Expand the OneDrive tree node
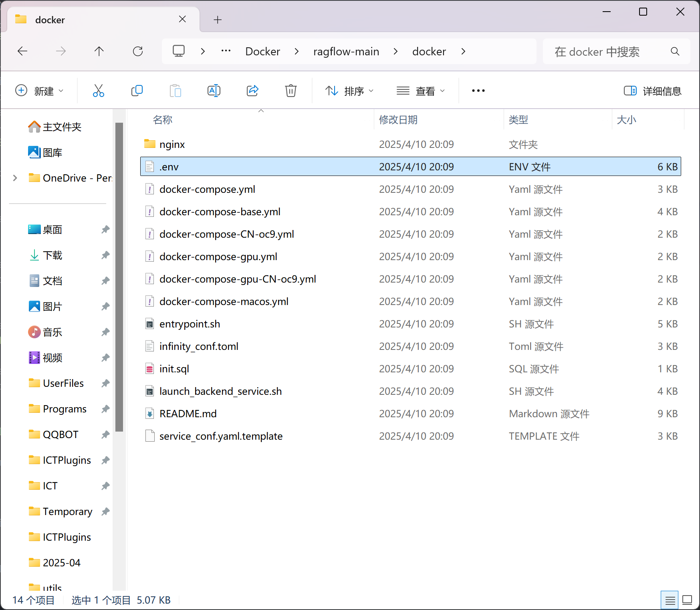 pyautogui.click(x=15, y=178)
